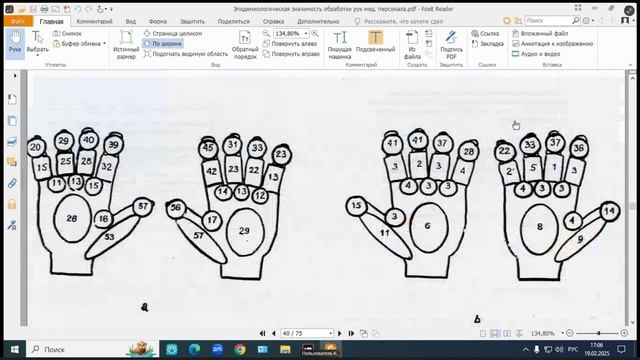Insert Аудио и видео
The image size is (640, 360).
point(536,54)
